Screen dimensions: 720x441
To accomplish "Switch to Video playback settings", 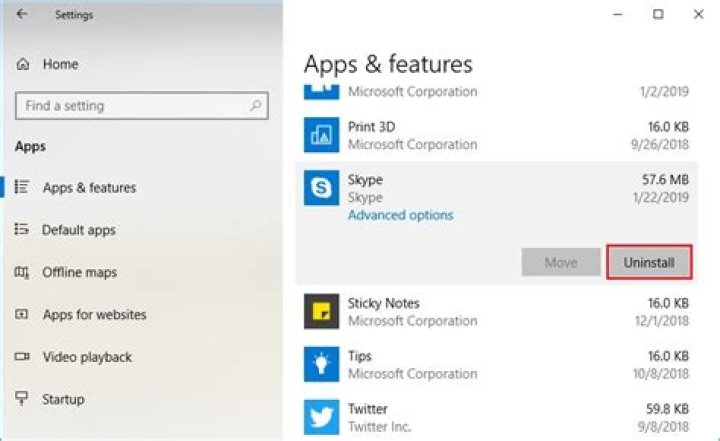I will 87,357.
